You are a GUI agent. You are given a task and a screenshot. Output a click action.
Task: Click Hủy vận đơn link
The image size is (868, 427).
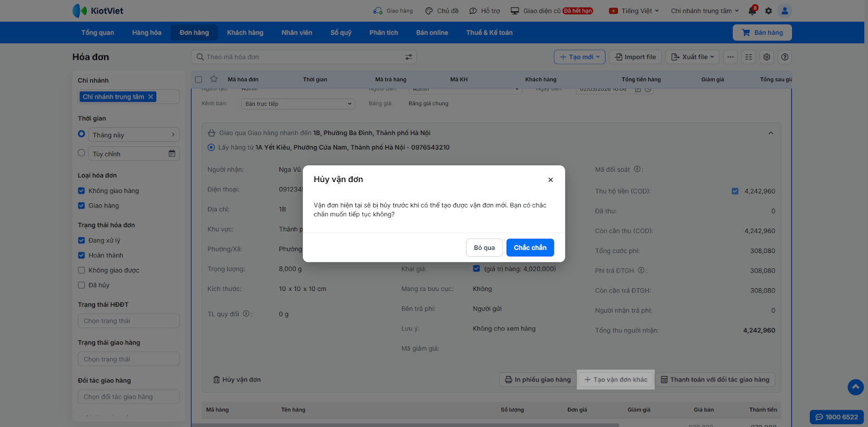coord(237,380)
